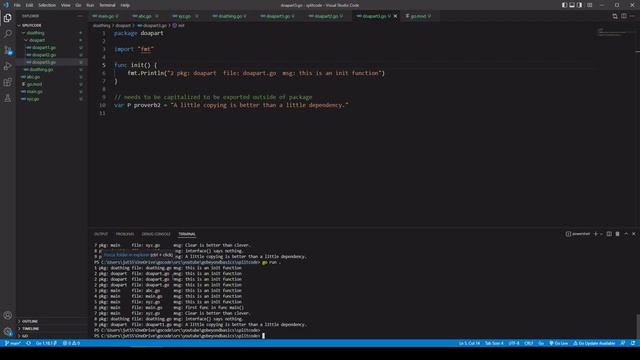Split the terminal panel

click(x=609, y=234)
